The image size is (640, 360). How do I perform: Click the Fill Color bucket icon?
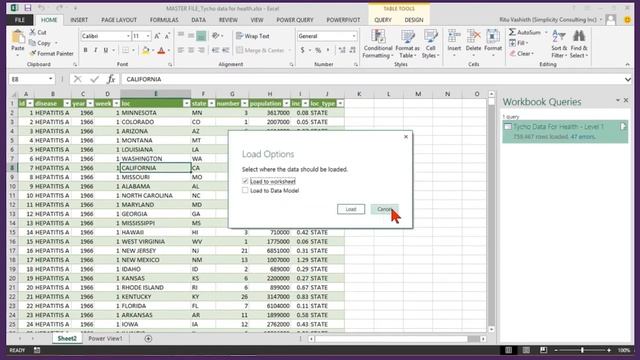click(x=145, y=51)
